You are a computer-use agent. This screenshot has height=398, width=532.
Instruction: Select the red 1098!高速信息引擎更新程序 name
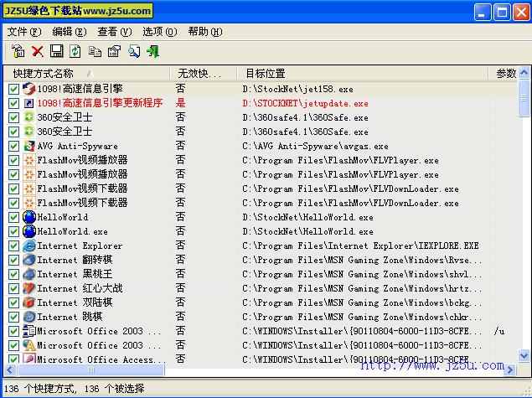click(x=100, y=103)
